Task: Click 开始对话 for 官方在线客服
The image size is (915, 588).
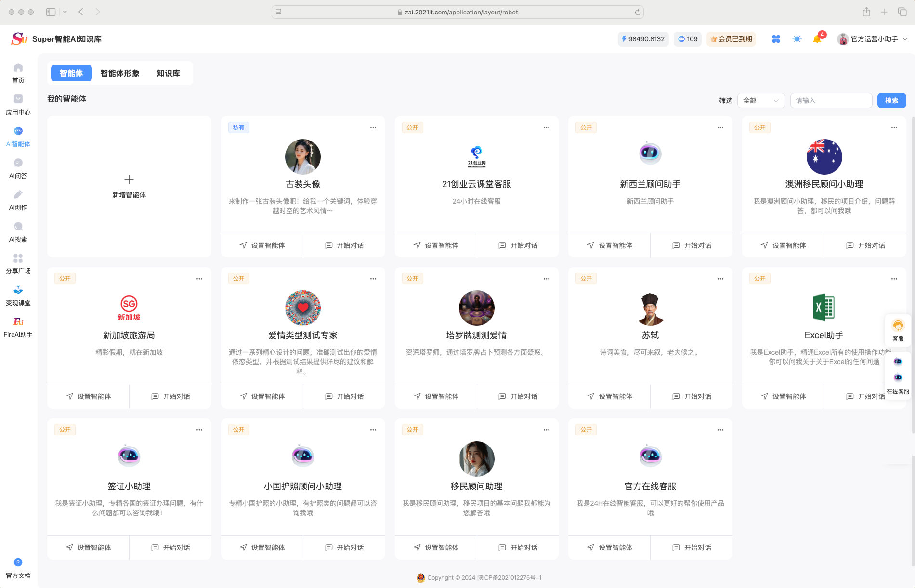Action: [692, 548]
